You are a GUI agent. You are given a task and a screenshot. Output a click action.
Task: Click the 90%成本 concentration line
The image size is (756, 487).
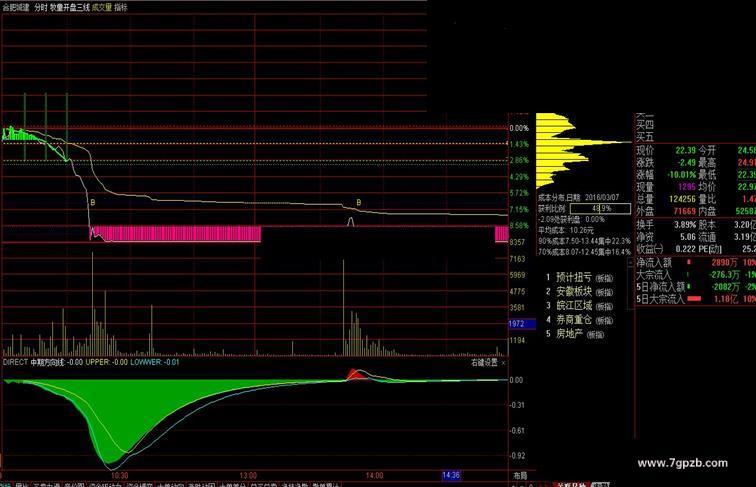point(584,241)
